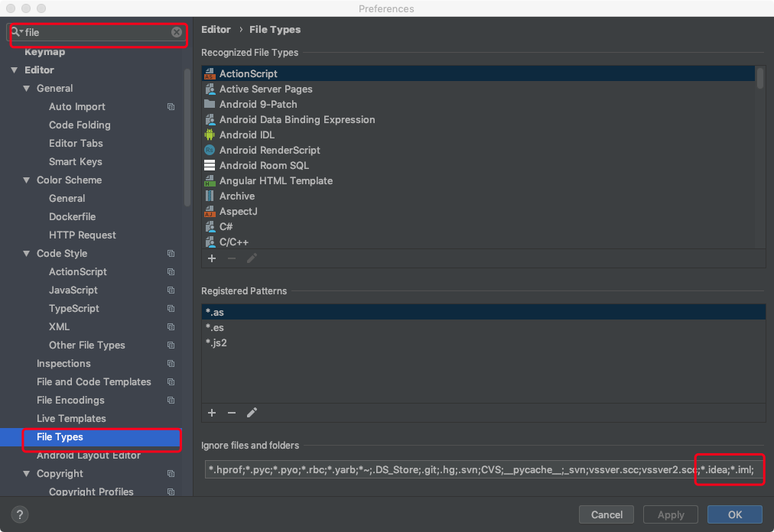Click the C/C++ file type icon
This screenshot has width=774, height=532.
(210, 242)
